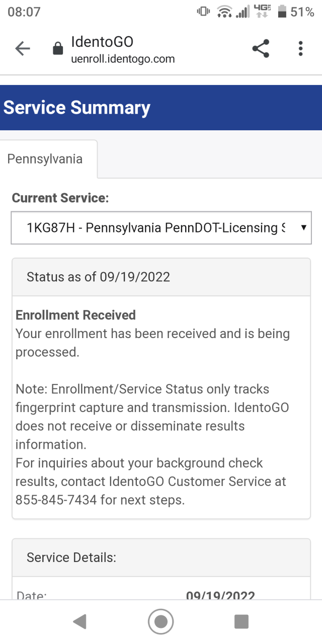Tap the browser back arrow

point(23,49)
